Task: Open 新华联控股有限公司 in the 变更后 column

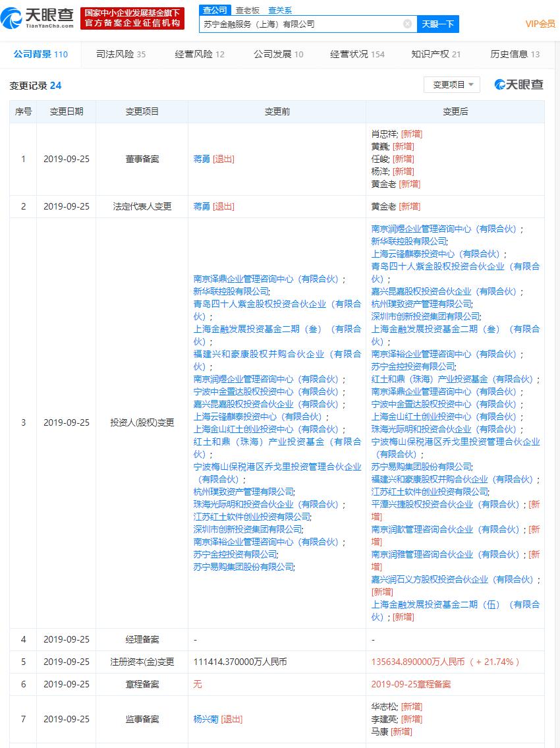Action: click(409, 241)
